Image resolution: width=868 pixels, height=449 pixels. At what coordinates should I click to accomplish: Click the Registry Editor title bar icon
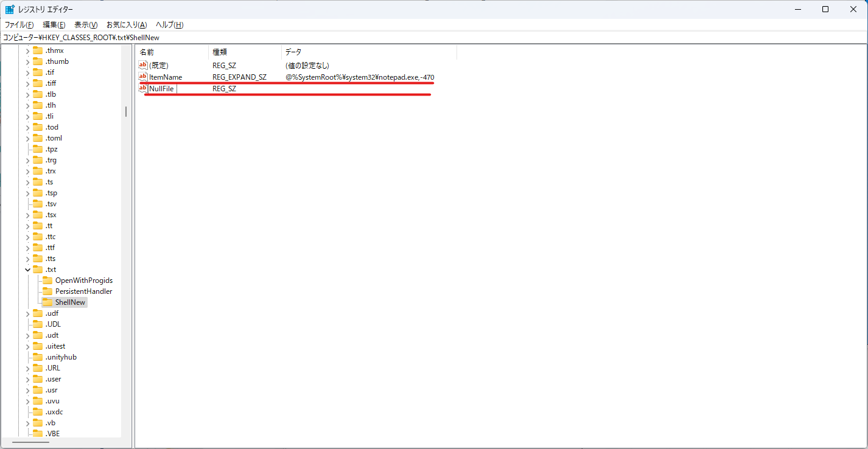(10, 9)
